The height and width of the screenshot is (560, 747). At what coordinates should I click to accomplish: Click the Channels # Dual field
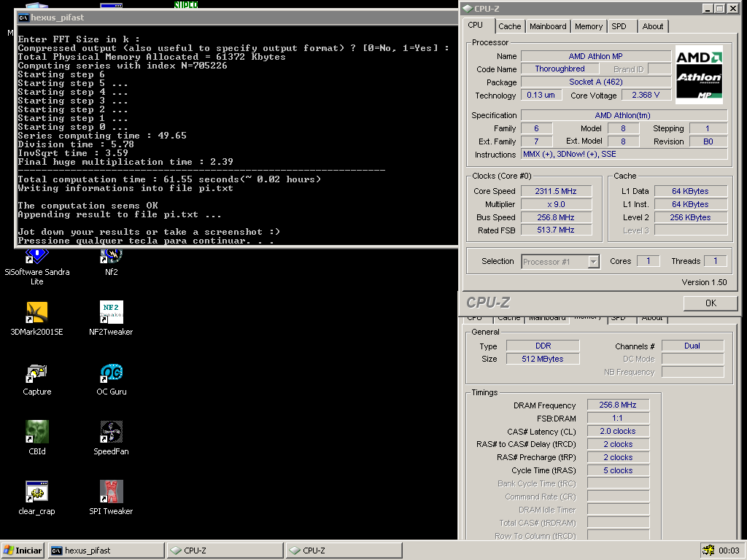coord(693,346)
